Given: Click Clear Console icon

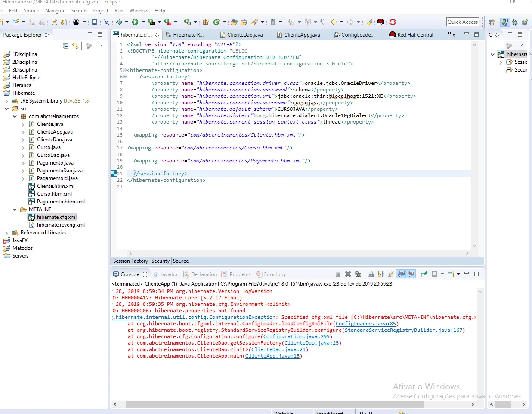Looking at the screenshot, I should (371, 274).
